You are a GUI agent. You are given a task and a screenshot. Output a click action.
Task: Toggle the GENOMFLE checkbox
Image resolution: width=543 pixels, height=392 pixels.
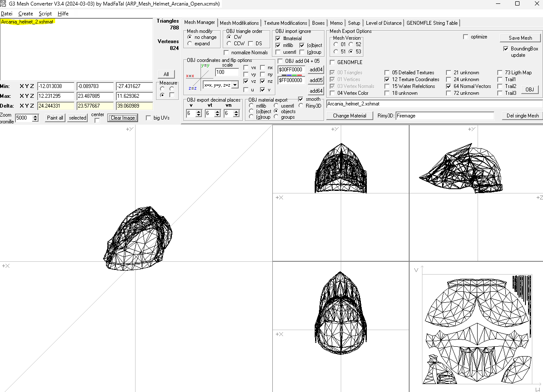coord(332,62)
